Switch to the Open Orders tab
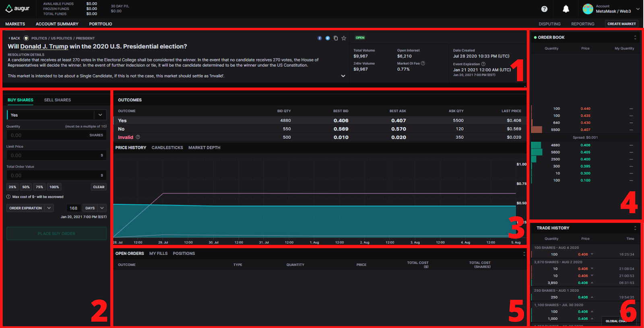The height and width of the screenshot is (328, 644). [x=130, y=254]
